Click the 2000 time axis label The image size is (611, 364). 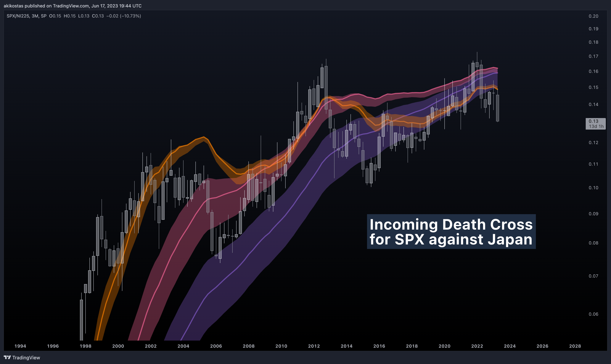[118, 346]
